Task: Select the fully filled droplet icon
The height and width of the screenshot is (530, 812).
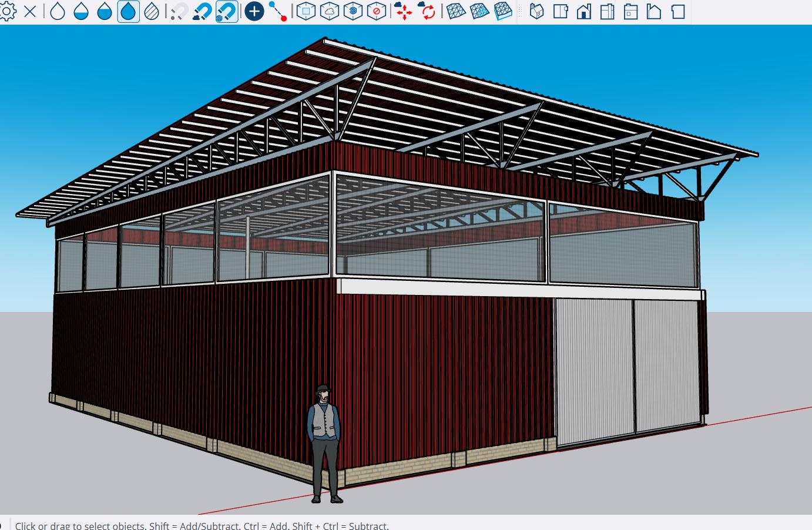Action: coord(128,11)
